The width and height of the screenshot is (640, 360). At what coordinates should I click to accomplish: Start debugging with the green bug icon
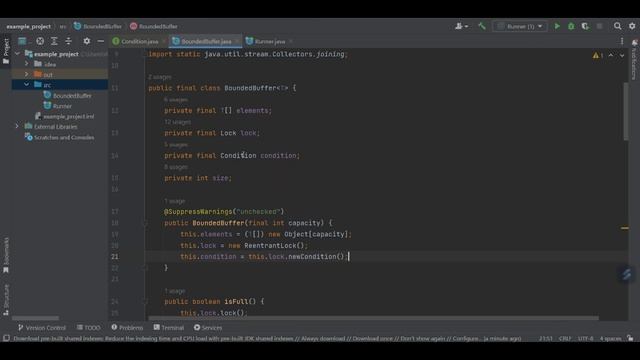571,26
